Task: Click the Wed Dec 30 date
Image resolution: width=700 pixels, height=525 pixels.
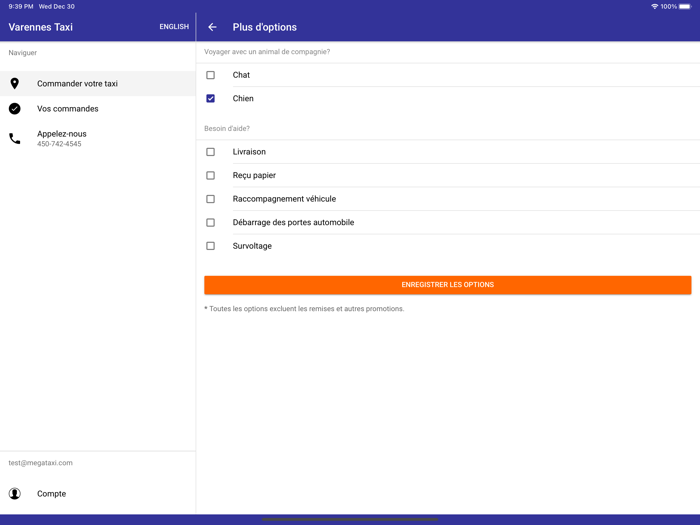Action: (x=57, y=7)
